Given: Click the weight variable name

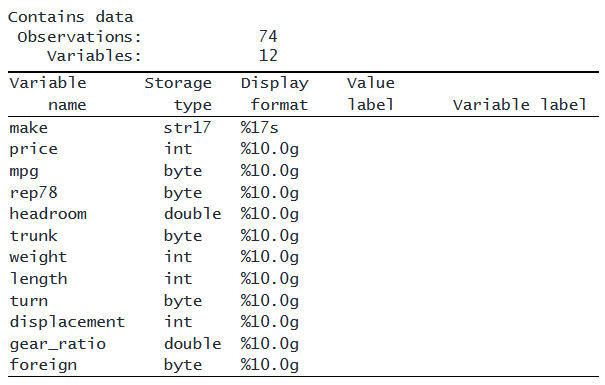Looking at the screenshot, I should pyautogui.click(x=38, y=258).
